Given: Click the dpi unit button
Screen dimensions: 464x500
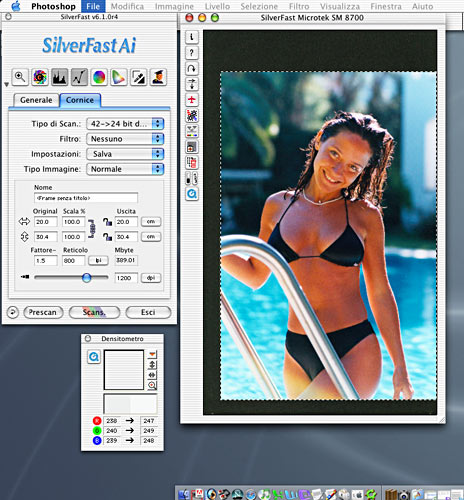Looking at the screenshot, I should (151, 278).
